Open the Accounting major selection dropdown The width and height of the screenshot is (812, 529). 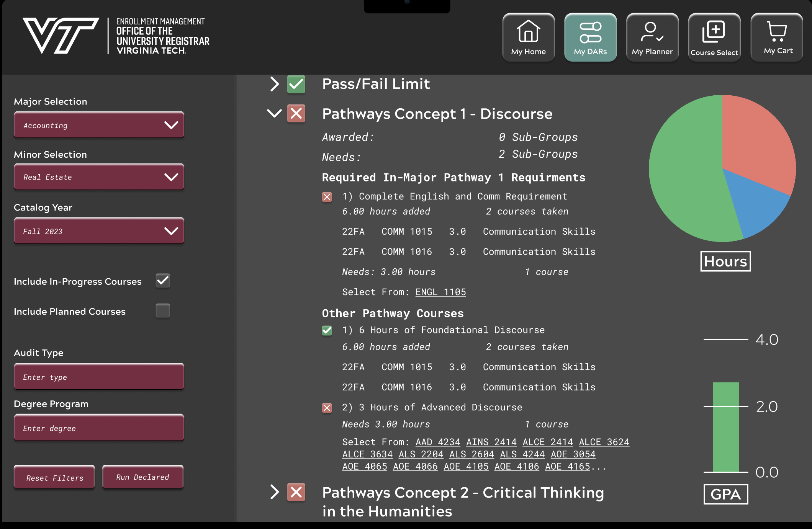point(99,125)
